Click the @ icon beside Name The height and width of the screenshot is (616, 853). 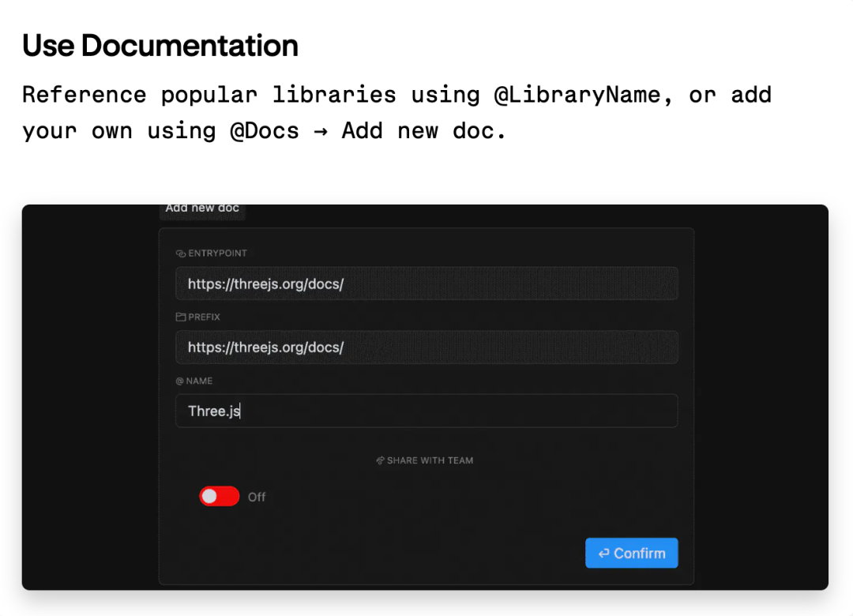pos(179,381)
